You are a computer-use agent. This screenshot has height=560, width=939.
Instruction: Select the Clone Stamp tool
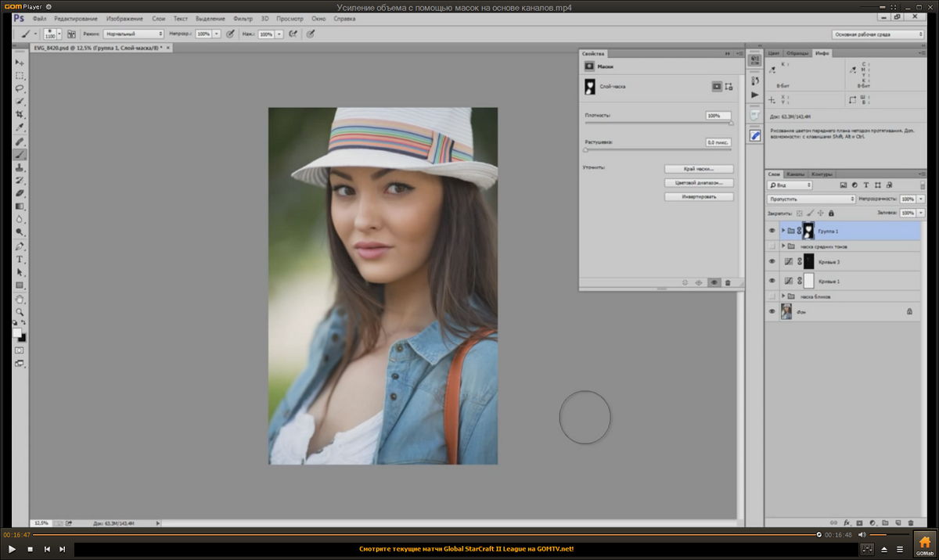coord(20,167)
